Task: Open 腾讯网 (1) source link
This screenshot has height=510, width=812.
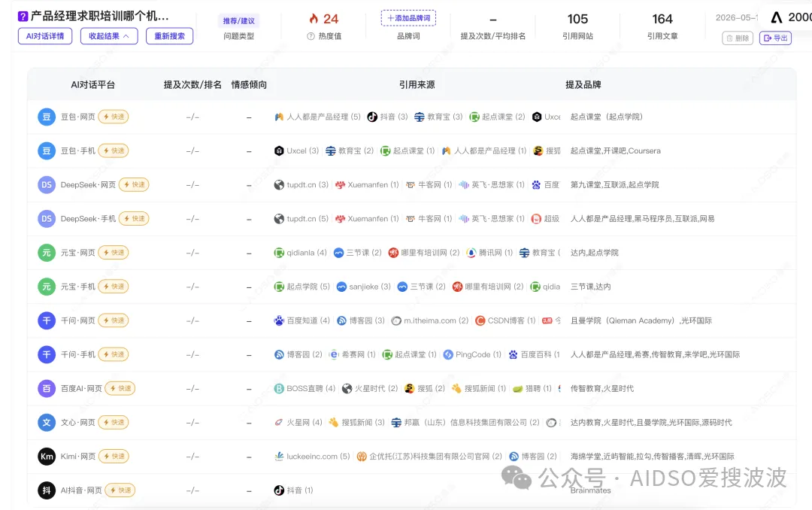Action: pyautogui.click(x=489, y=253)
